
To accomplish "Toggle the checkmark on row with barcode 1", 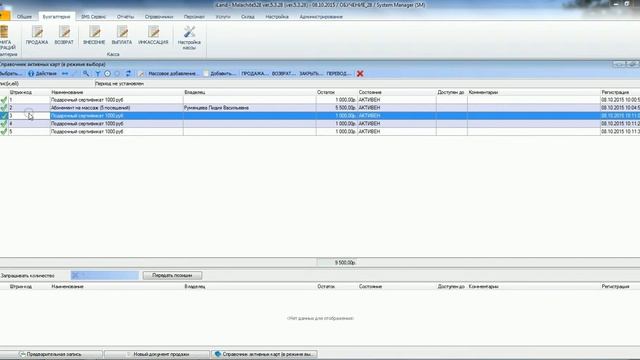I will (x=4, y=100).
